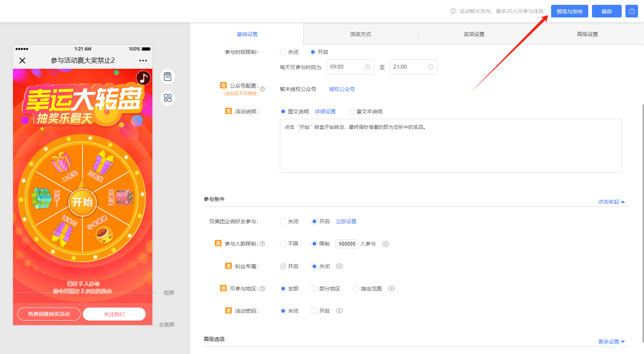
Task: Click the 开始 wheel button in preview
Action: pyautogui.click(x=82, y=202)
